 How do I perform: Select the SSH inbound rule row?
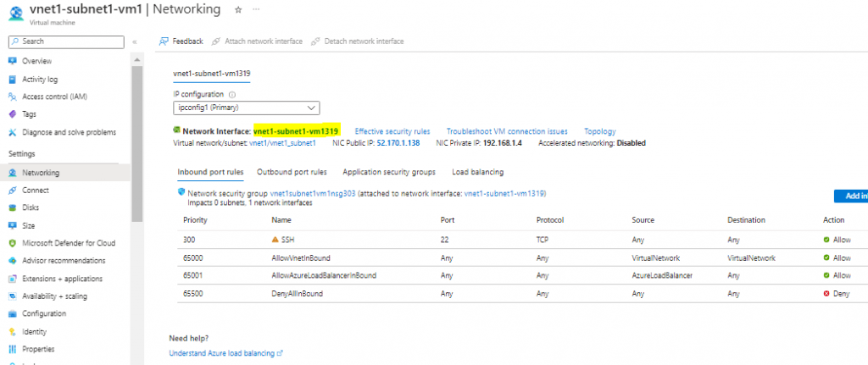(424, 240)
